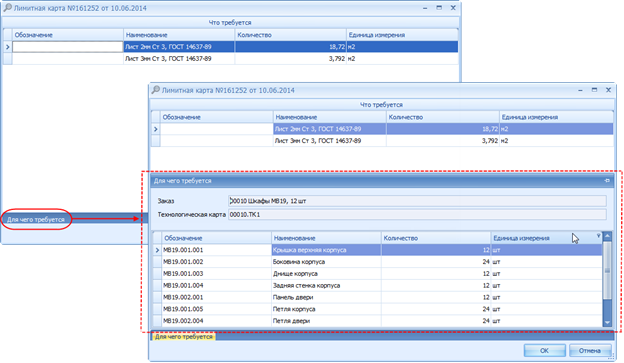Sort by Количество in lower table header
The image size is (624, 363).
pos(436,238)
